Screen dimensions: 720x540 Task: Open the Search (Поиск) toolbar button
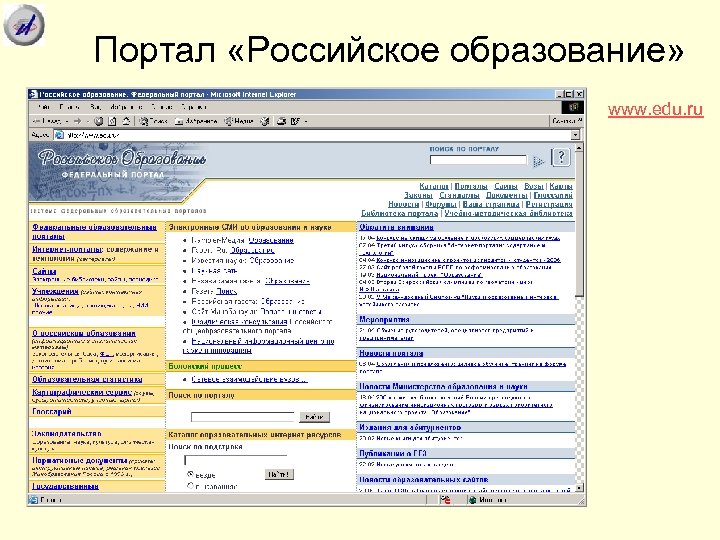click(153, 121)
